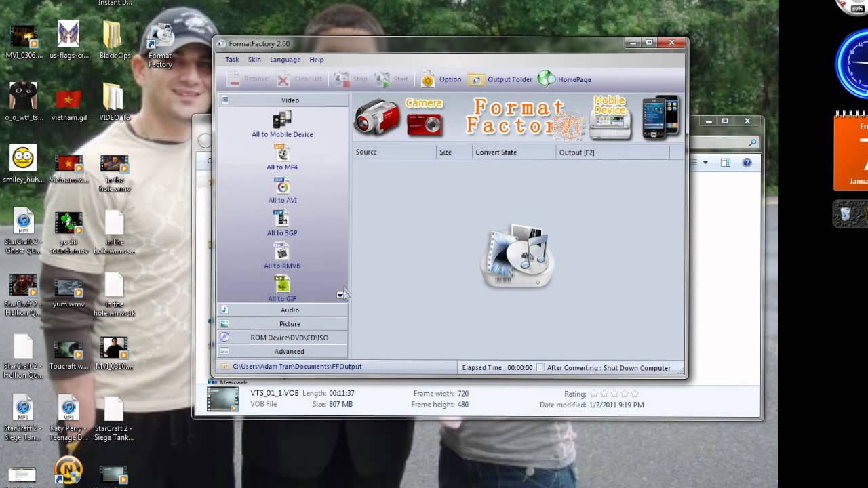Viewport: 868px width, 488px height.
Task: Choose the All to MP4 option
Action: coord(282,157)
